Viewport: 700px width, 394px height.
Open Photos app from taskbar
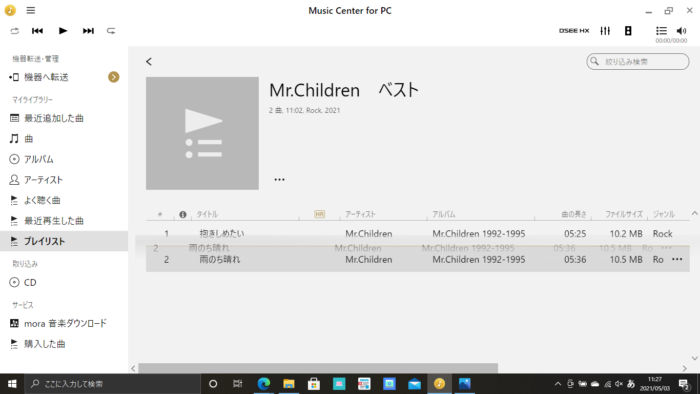point(465,384)
